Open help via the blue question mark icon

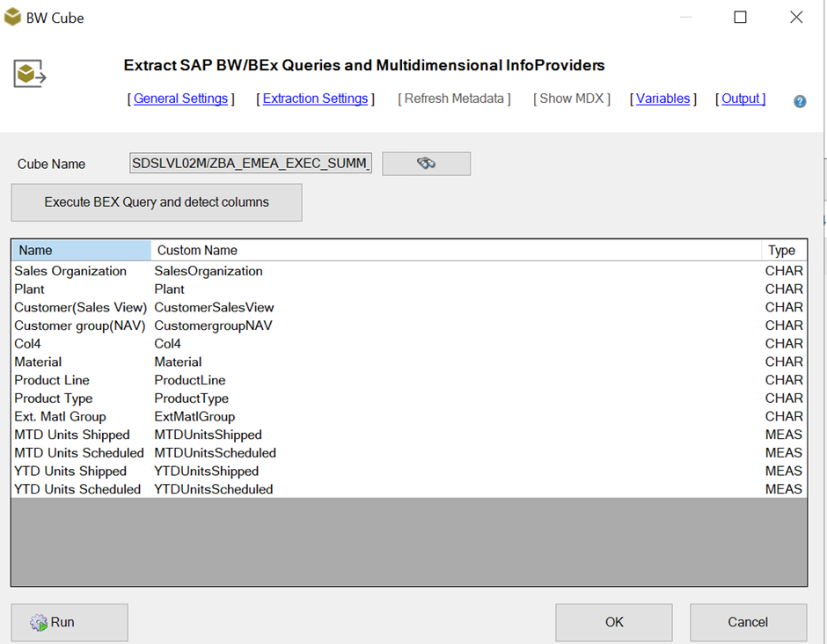point(800,101)
